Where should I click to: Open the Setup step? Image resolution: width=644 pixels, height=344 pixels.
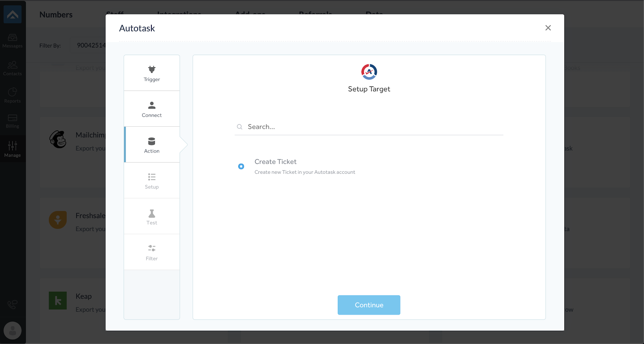(152, 180)
